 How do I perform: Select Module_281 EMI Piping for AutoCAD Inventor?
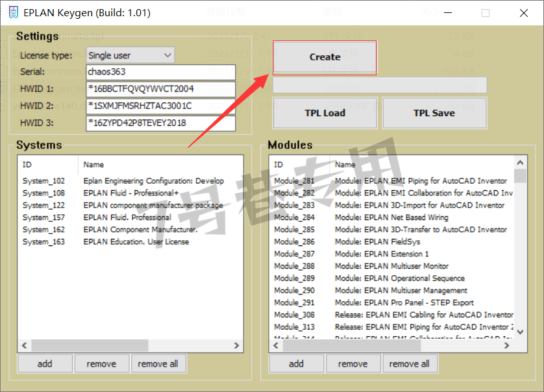(x=391, y=180)
